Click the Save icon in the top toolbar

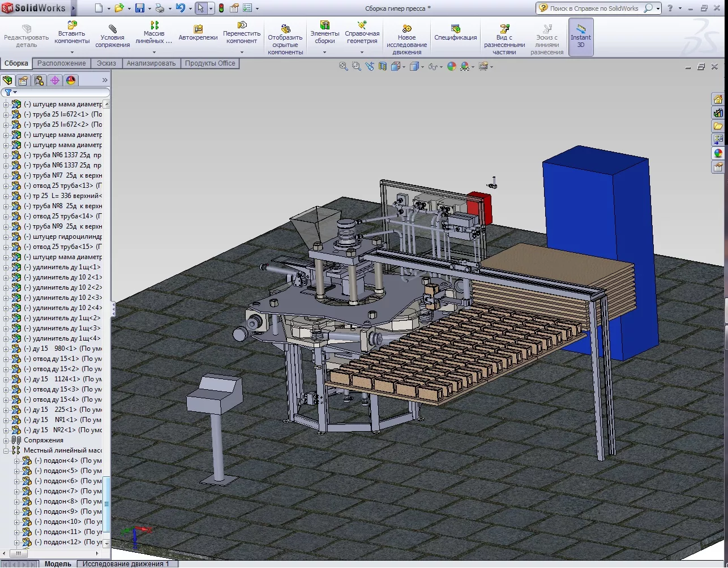coord(140,8)
